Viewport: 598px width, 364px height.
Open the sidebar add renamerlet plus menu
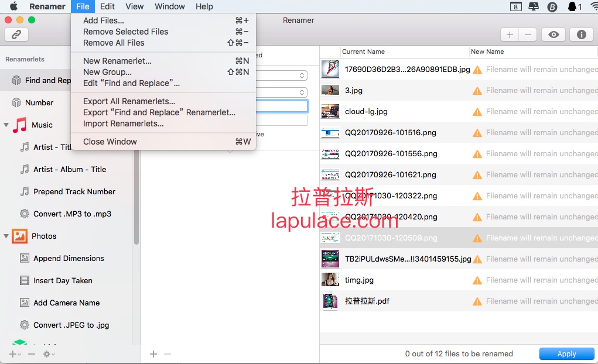pos(15,354)
